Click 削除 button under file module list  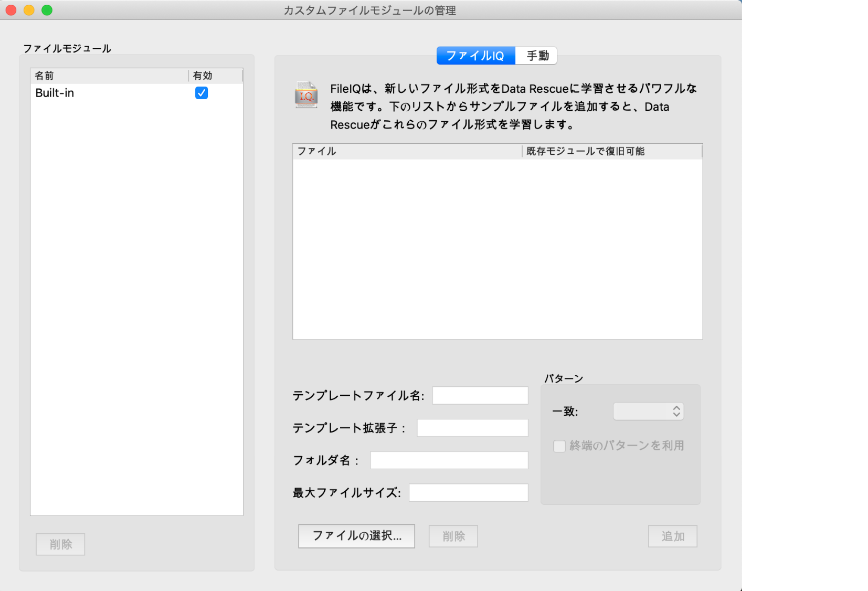(x=60, y=544)
